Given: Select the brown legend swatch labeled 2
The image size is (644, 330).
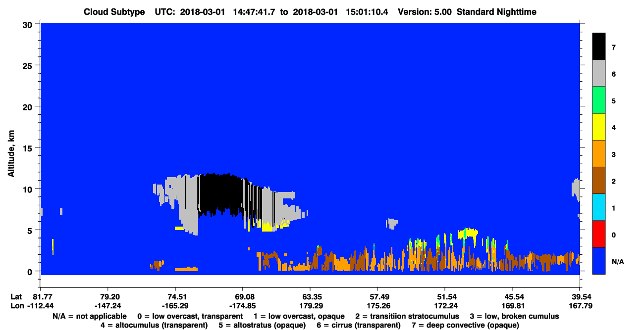Looking at the screenshot, I should coord(599,181).
